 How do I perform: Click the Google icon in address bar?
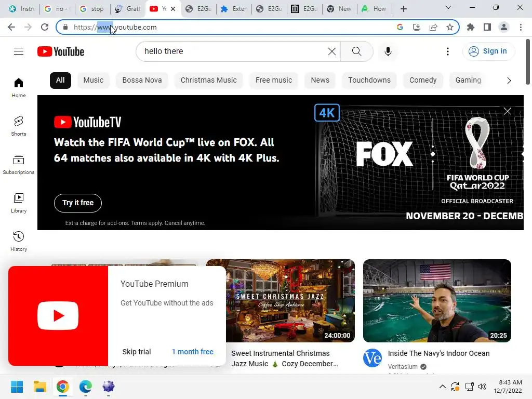400,27
